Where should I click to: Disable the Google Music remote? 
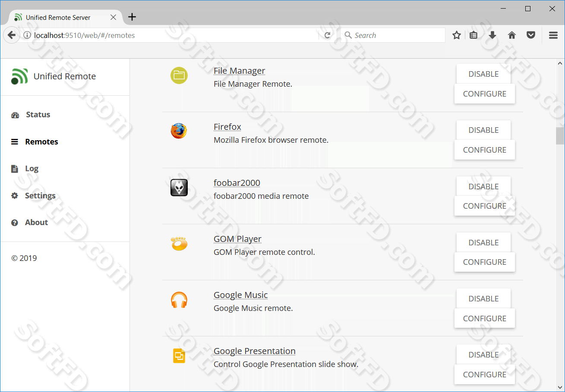(x=483, y=298)
